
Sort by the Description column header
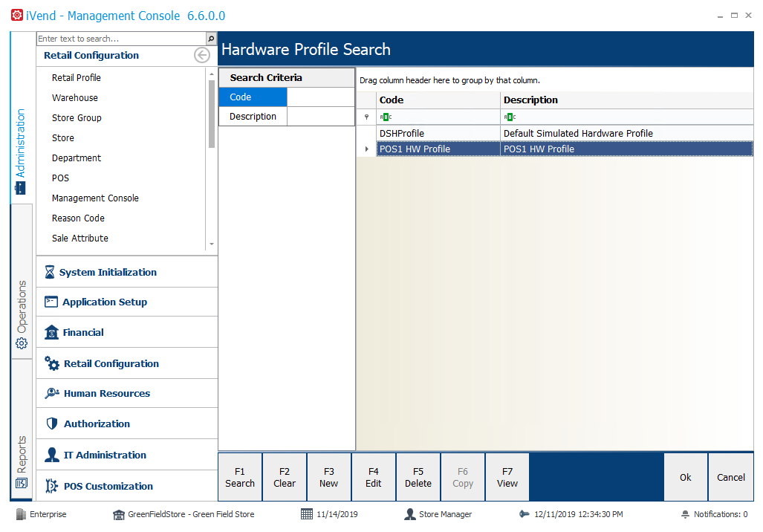[x=627, y=100]
